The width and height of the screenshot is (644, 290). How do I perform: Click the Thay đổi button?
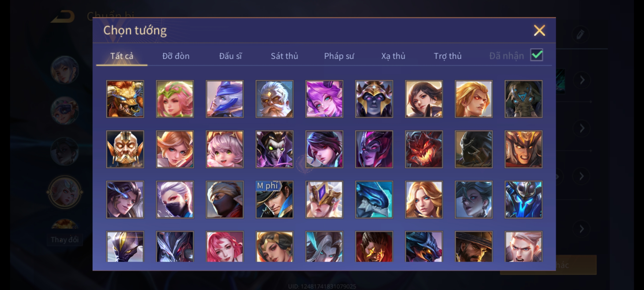click(65, 240)
